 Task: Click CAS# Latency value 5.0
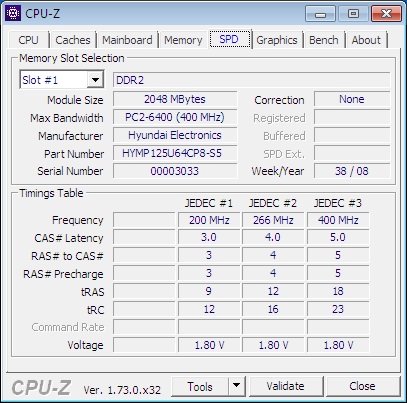[x=338, y=237]
